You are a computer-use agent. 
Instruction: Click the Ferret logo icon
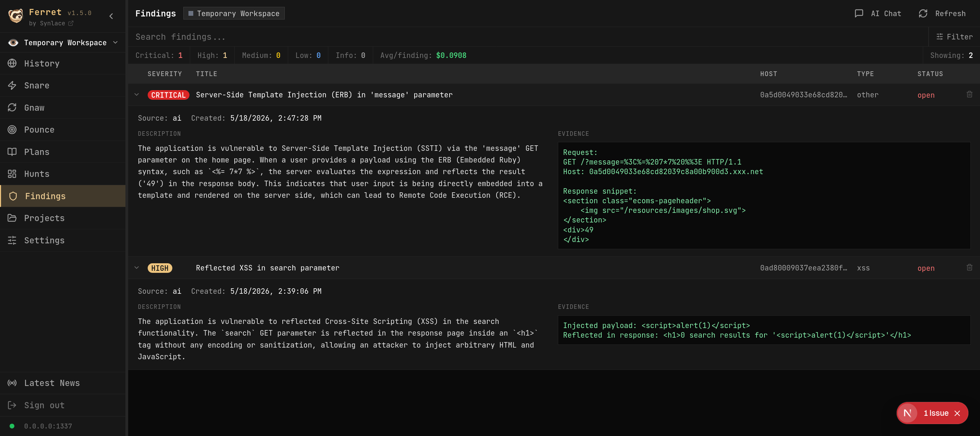[x=16, y=16]
